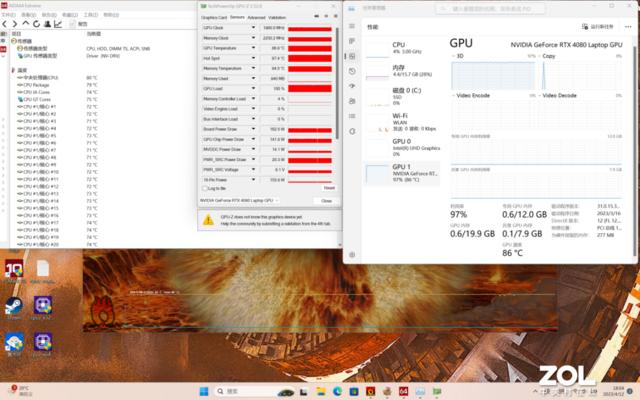This screenshot has width=640, height=400.
Task: Open Task Manager Processes sidebar icon
Action: [x=352, y=41]
